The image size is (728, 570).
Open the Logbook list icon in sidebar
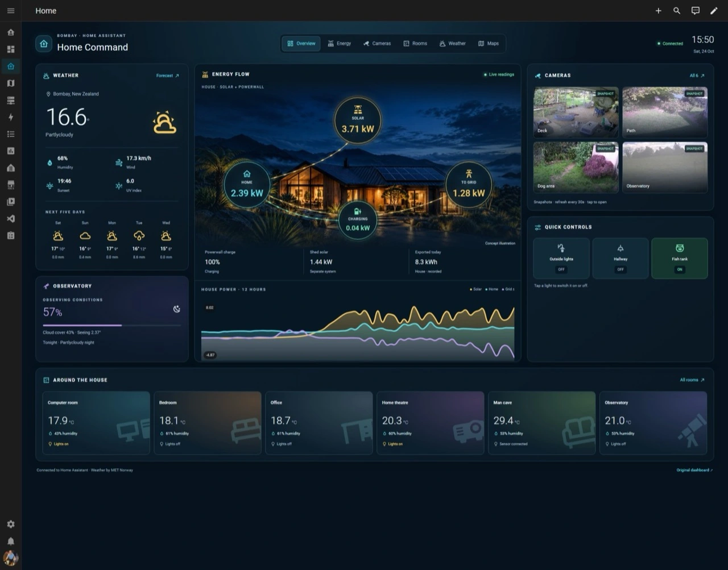pyautogui.click(x=11, y=134)
